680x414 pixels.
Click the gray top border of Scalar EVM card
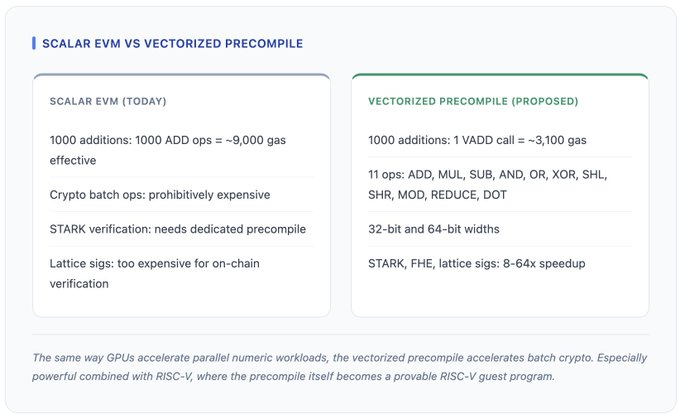click(x=181, y=74)
